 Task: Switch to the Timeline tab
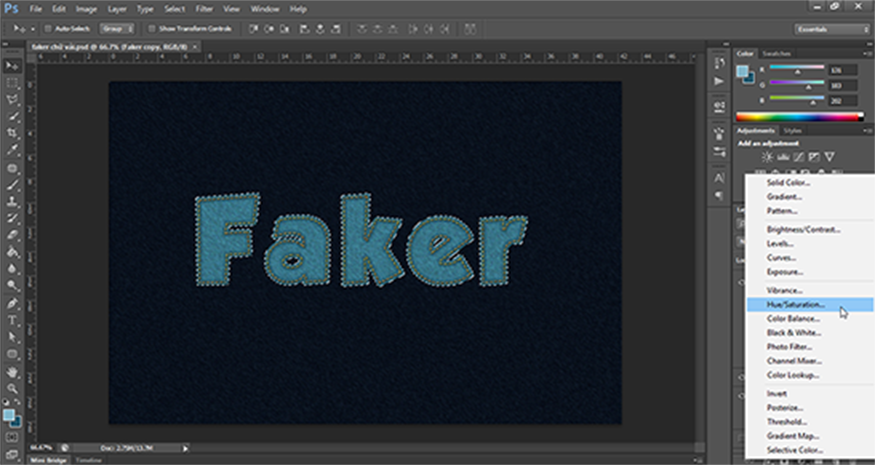pyautogui.click(x=90, y=460)
